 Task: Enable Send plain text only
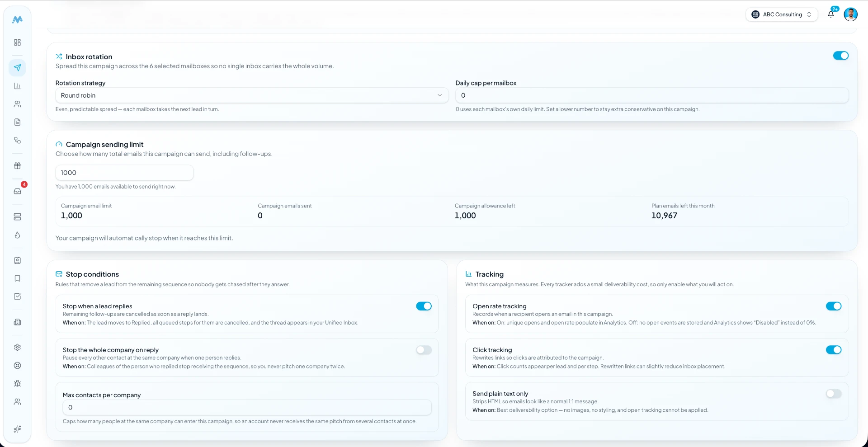(x=834, y=394)
